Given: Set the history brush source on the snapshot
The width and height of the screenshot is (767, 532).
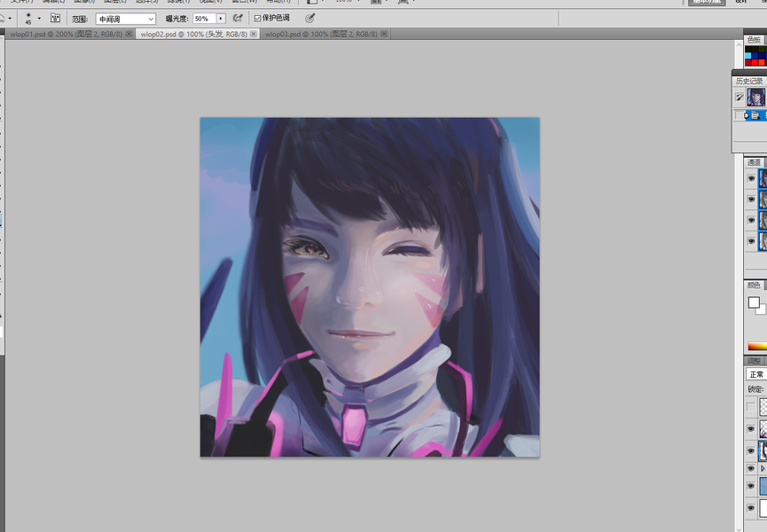Looking at the screenshot, I should [740, 98].
